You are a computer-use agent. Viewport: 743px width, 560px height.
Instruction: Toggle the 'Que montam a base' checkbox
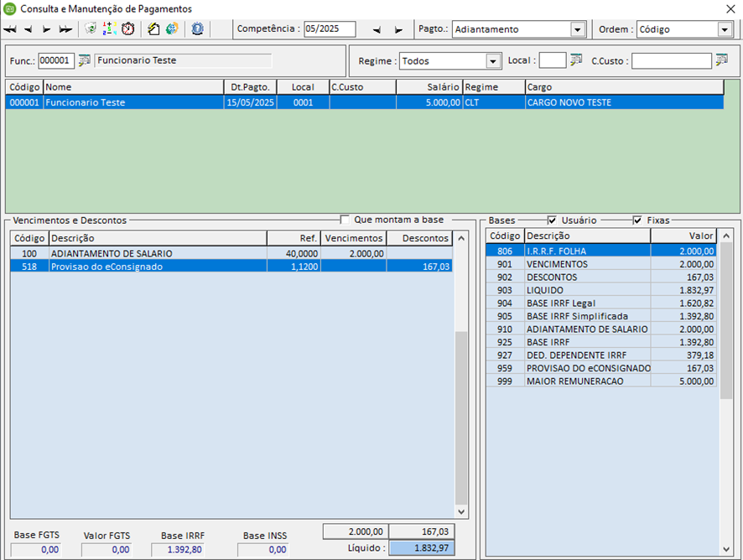345,220
